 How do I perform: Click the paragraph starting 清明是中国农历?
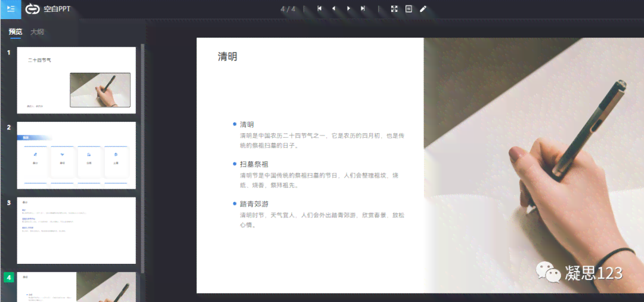pyautogui.click(x=323, y=140)
